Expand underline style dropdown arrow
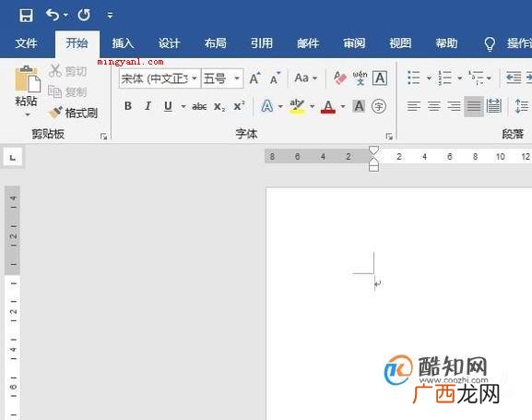Viewport: 532px width, 420px height. 183,107
